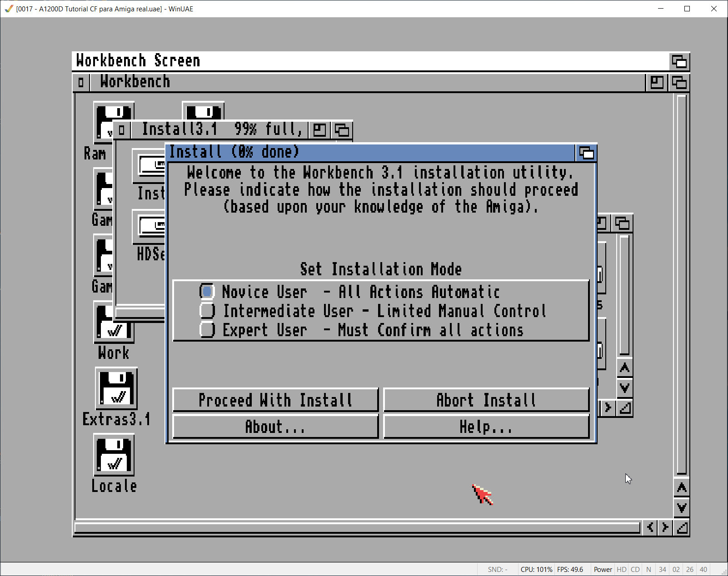Click the depth gadget of the window behind Install
Screen dimensions: 728x576
[622, 223]
